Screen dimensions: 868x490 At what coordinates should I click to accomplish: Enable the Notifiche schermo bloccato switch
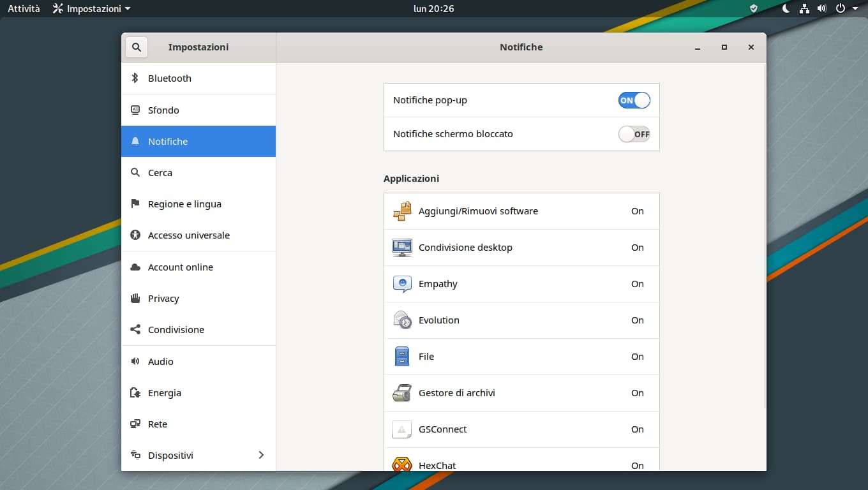point(634,134)
